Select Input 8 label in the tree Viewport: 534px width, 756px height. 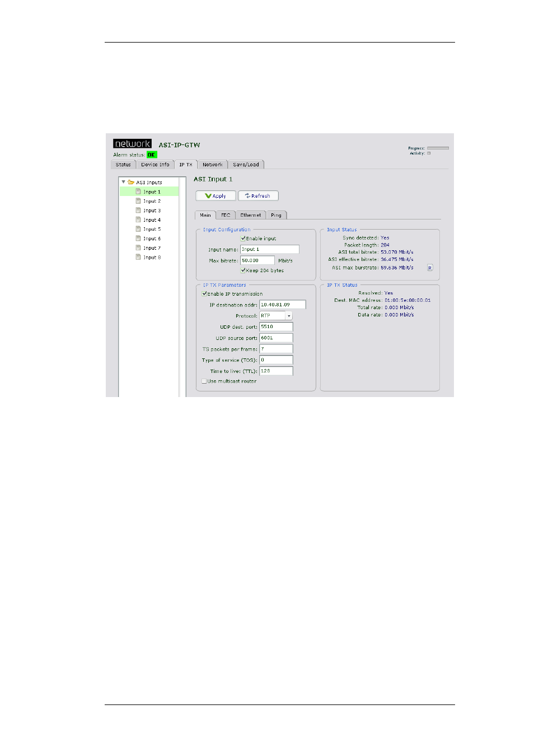tap(152, 258)
